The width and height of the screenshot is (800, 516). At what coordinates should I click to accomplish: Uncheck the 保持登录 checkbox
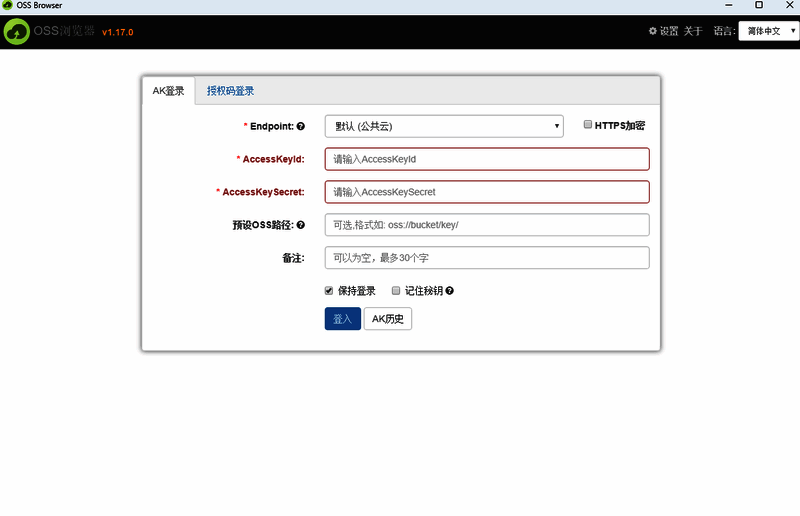click(x=329, y=290)
